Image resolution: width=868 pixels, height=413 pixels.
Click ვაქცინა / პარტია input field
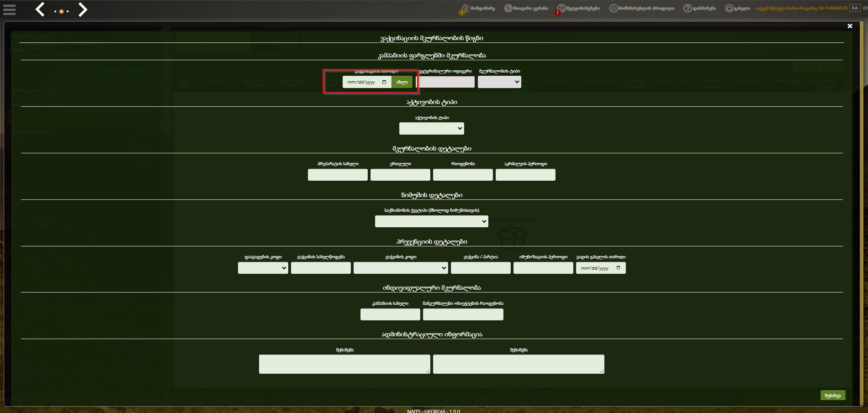[481, 268]
